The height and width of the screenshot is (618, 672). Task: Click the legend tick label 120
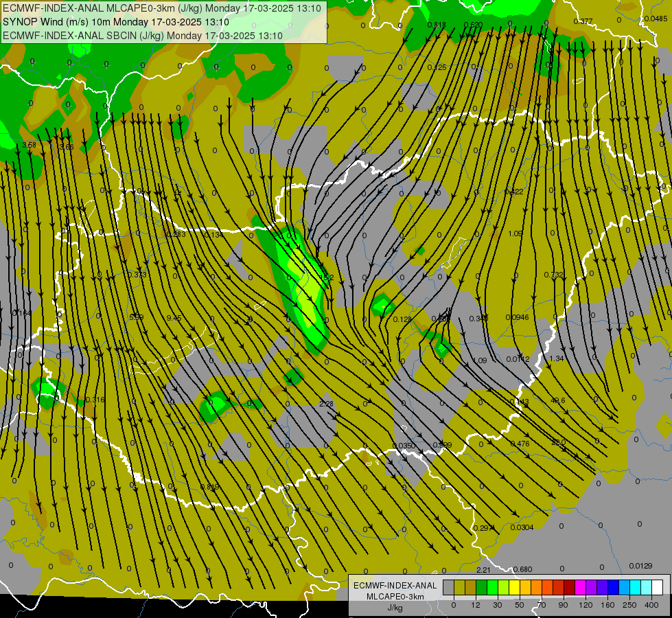[586, 605]
